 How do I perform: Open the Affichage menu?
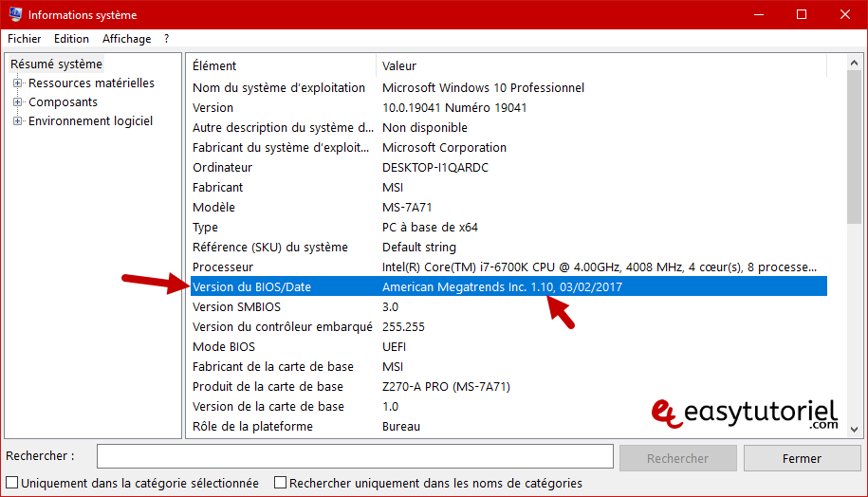click(x=127, y=39)
